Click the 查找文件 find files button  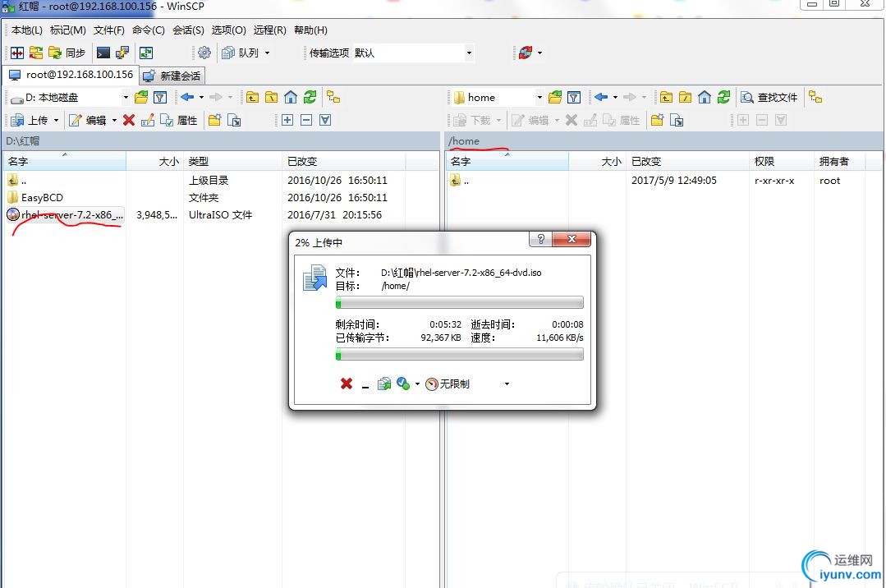tap(769, 97)
